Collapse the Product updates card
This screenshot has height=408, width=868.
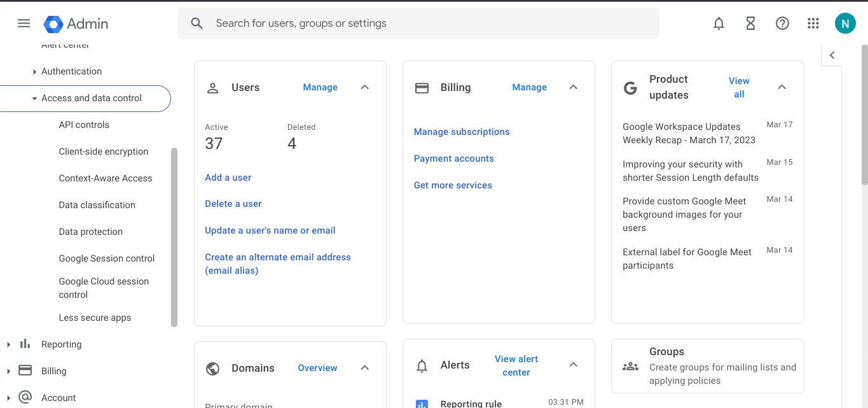point(782,87)
